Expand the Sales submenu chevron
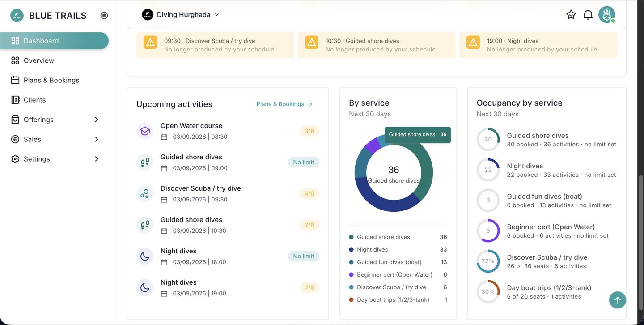This screenshot has height=325, width=644. [x=97, y=139]
